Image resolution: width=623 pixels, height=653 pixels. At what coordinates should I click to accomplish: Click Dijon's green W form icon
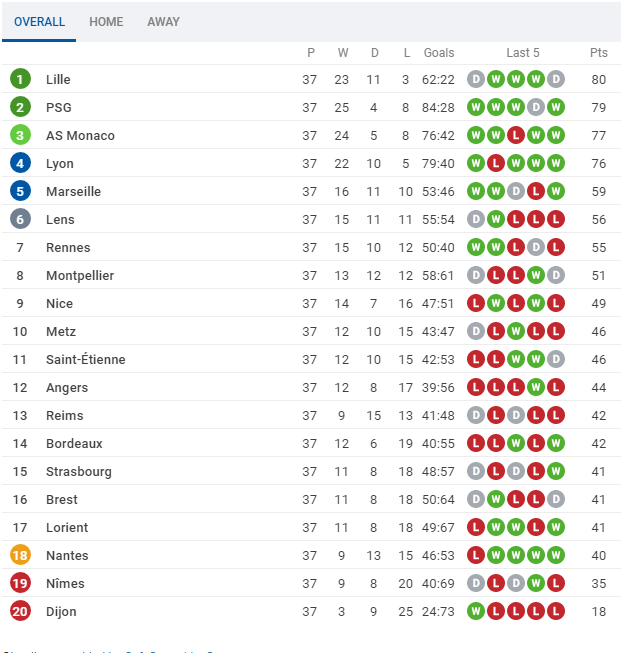476,611
